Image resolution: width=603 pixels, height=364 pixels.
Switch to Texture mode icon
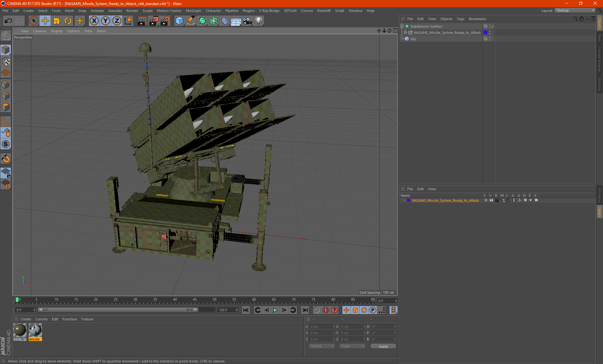click(x=6, y=62)
